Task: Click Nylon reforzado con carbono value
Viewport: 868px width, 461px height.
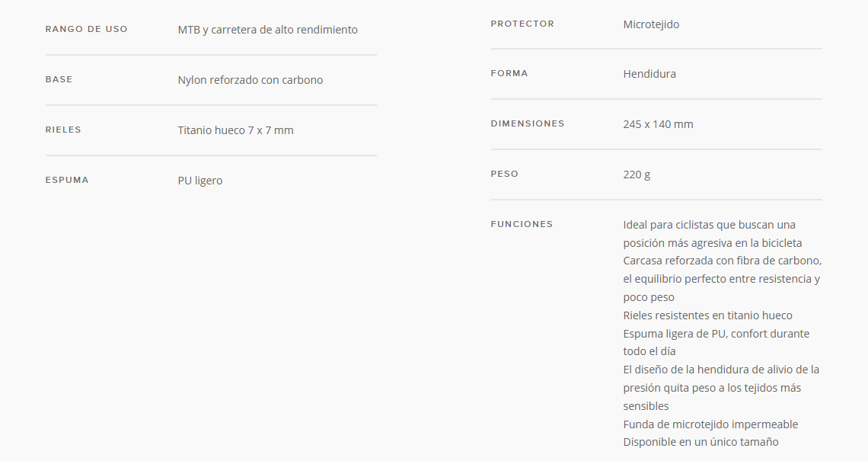Action: (x=251, y=80)
